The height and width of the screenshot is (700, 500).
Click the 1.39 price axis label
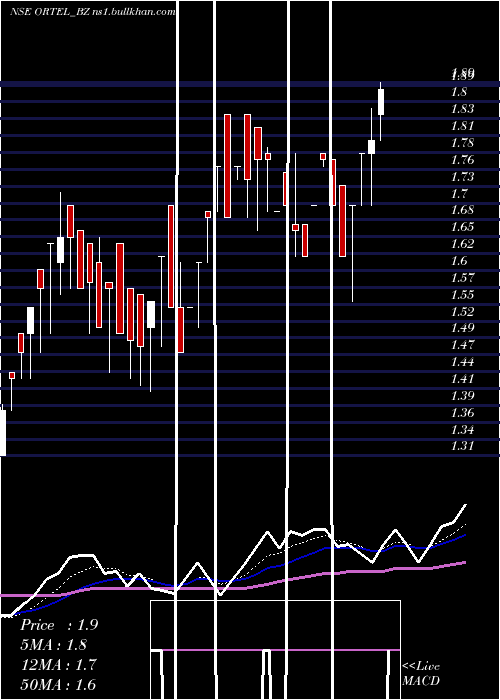click(462, 396)
